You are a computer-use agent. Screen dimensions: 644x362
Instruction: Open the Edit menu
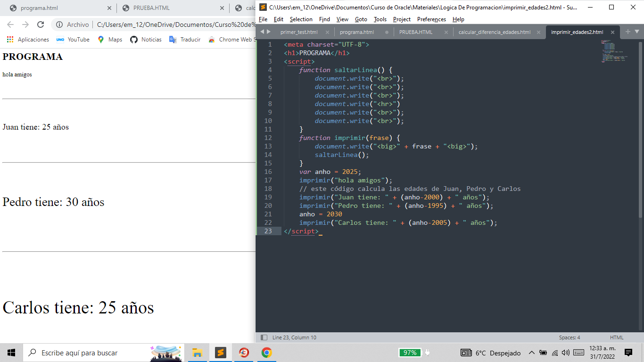pos(279,19)
